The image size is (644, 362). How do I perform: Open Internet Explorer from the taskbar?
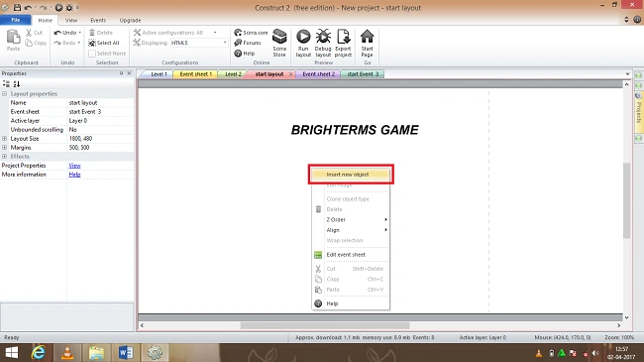39,352
